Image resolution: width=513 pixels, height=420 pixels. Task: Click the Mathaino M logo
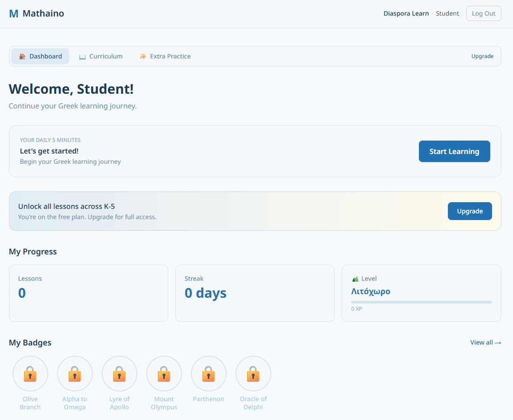pyautogui.click(x=13, y=13)
